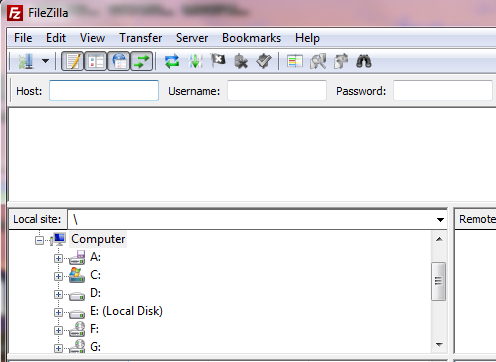Screen dimensions: 496x362
Task: Open the Bookmarks menu
Action: coord(251,38)
